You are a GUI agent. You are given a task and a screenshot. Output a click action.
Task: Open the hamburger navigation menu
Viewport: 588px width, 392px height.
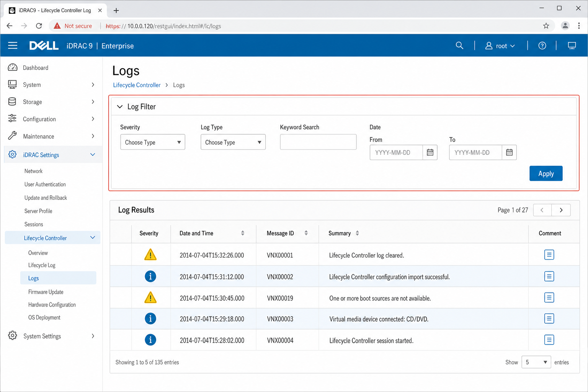(x=13, y=46)
